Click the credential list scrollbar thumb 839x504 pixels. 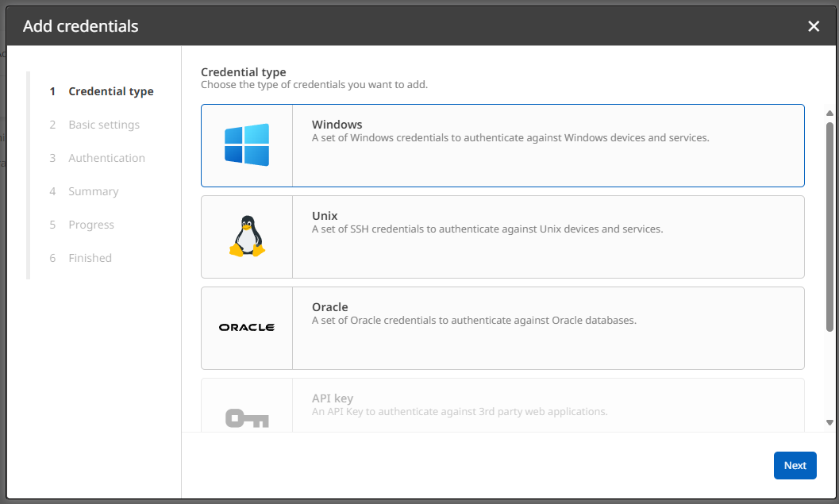[x=829, y=226]
